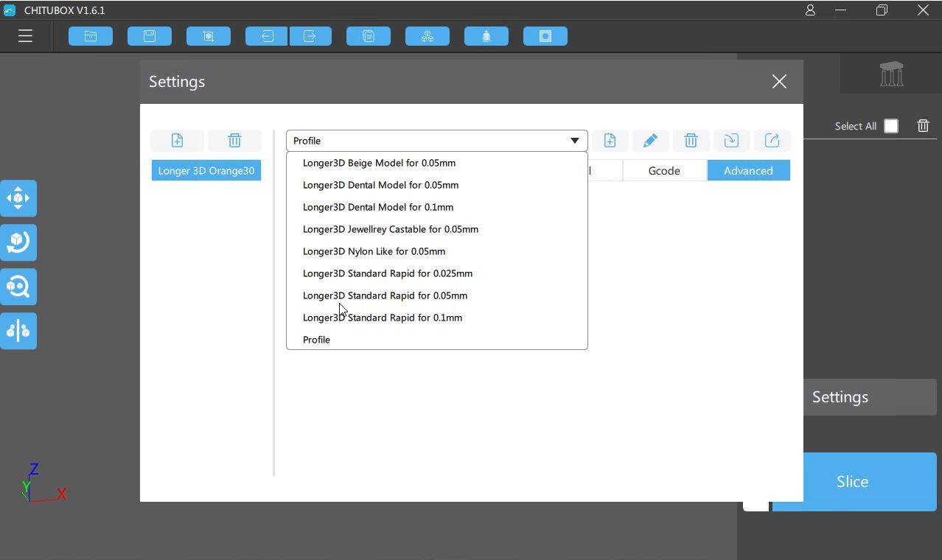Viewport: 942px width, 560px height.
Task: Delete the current profile trash icon
Action: click(691, 141)
